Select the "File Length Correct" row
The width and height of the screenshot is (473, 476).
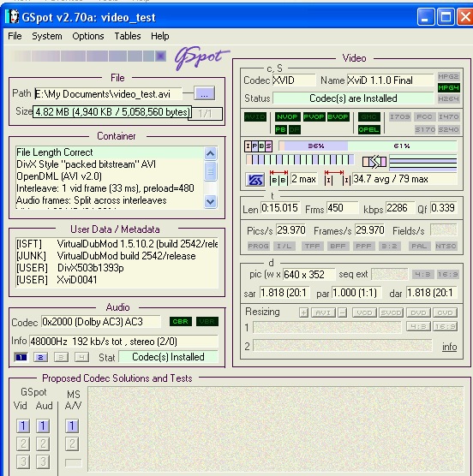[x=110, y=152]
